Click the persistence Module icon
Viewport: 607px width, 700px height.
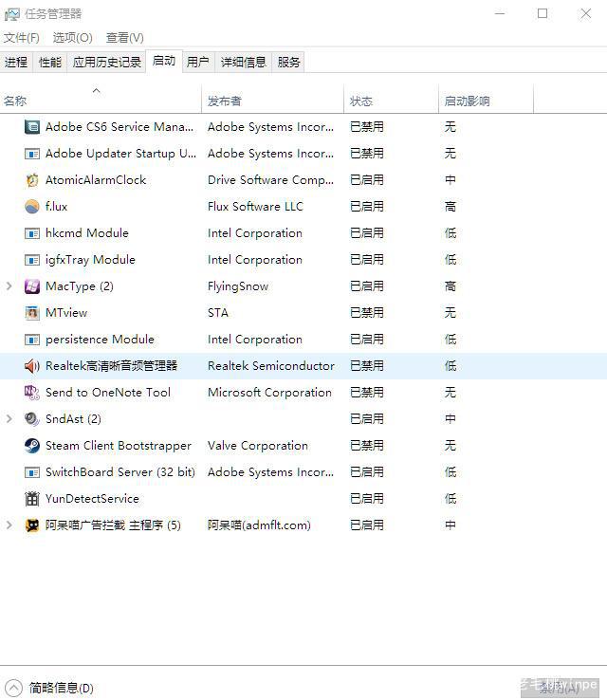[x=32, y=340]
